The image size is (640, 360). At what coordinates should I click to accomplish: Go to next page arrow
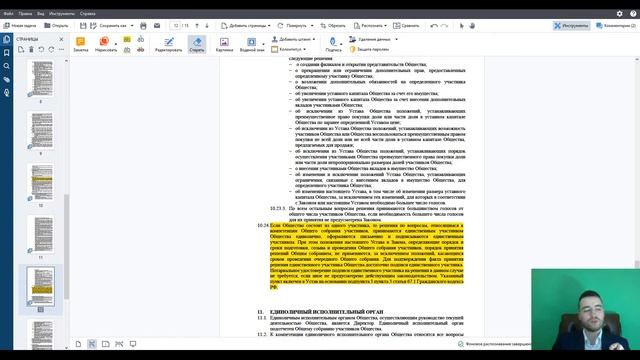click(207, 26)
